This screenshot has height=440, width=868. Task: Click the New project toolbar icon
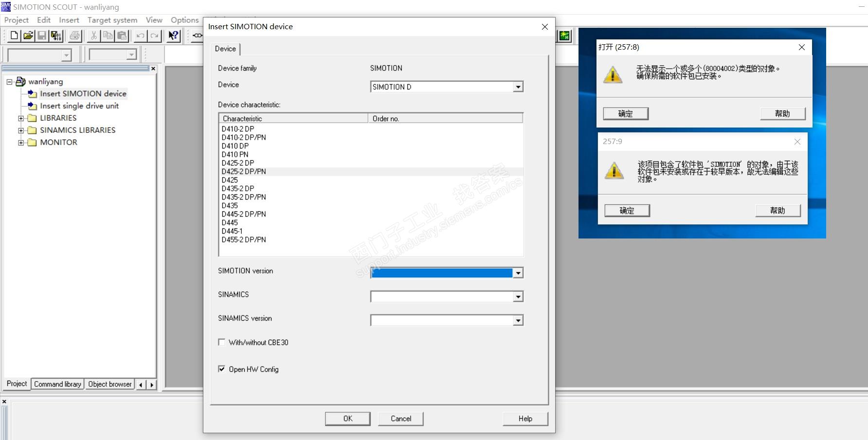pos(14,36)
